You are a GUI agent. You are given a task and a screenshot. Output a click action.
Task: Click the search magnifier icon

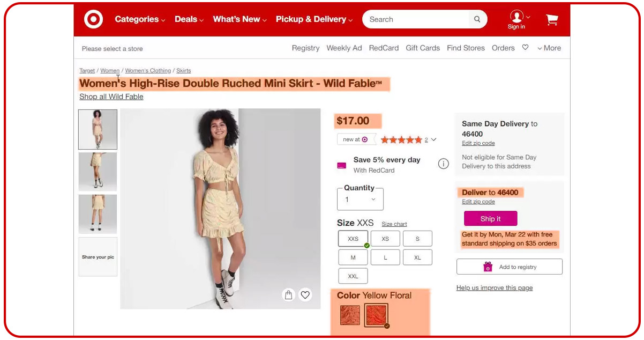pyautogui.click(x=477, y=19)
